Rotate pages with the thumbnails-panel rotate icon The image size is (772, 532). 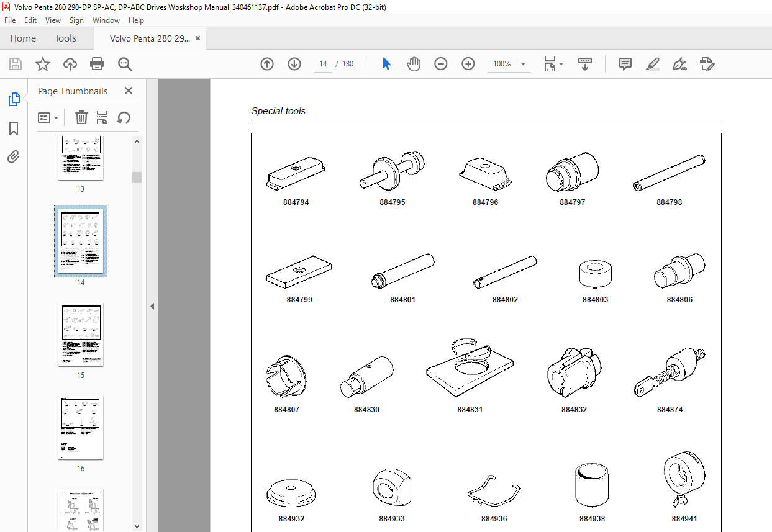[x=124, y=117]
